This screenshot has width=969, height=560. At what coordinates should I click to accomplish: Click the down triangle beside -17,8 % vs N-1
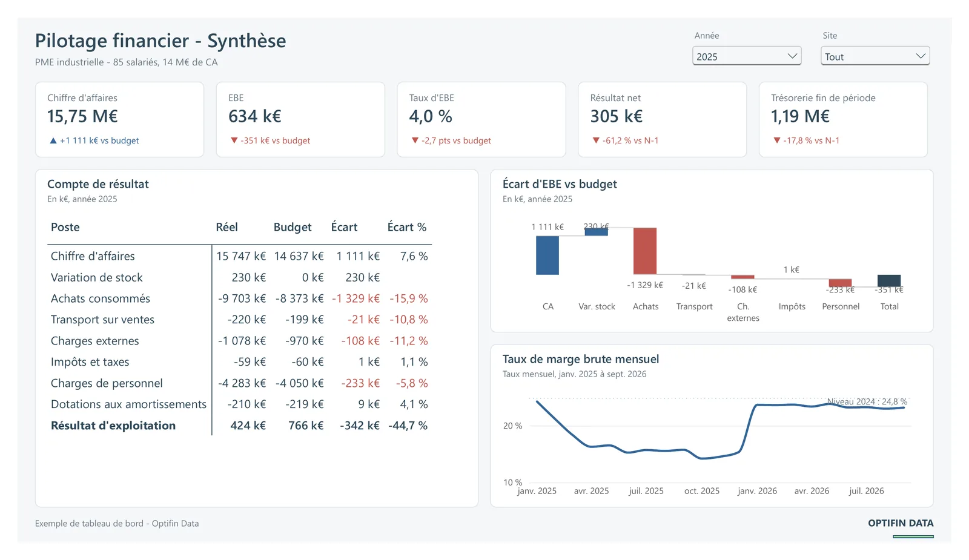click(x=777, y=140)
